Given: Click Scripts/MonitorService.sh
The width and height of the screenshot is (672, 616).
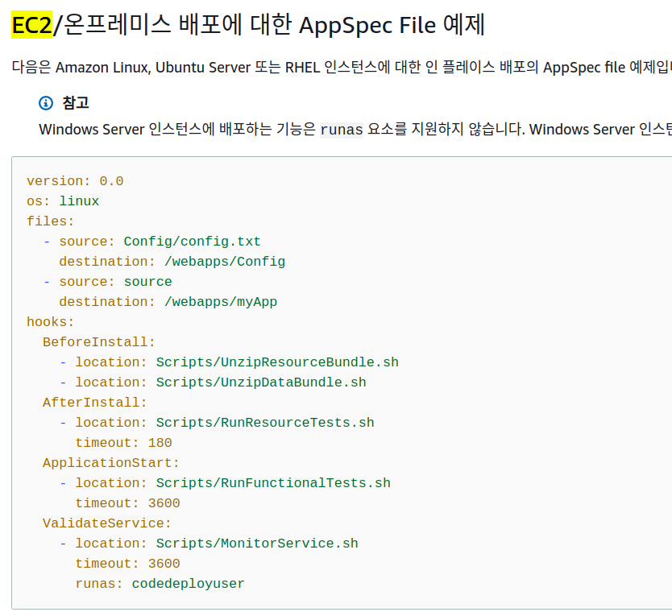Looking at the screenshot, I should point(257,544).
